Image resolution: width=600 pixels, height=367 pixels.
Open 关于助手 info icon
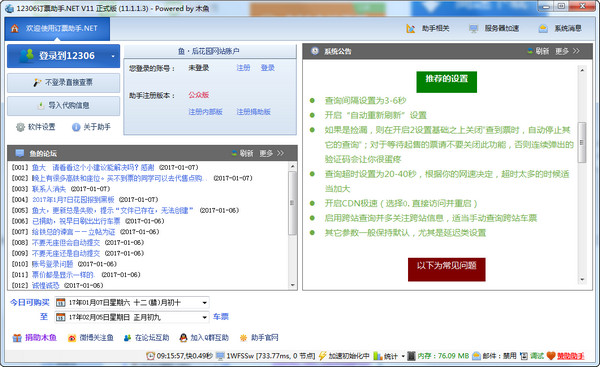coord(76,127)
